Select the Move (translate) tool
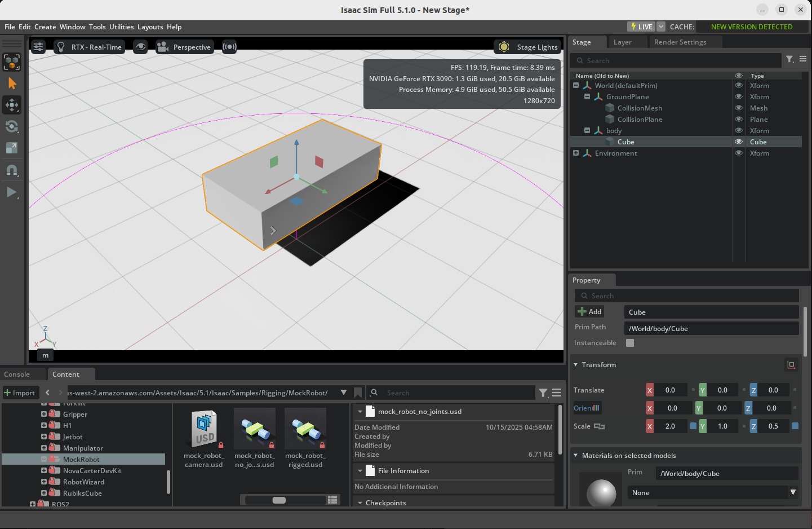Screen dimensions: 812x529 point(12,105)
